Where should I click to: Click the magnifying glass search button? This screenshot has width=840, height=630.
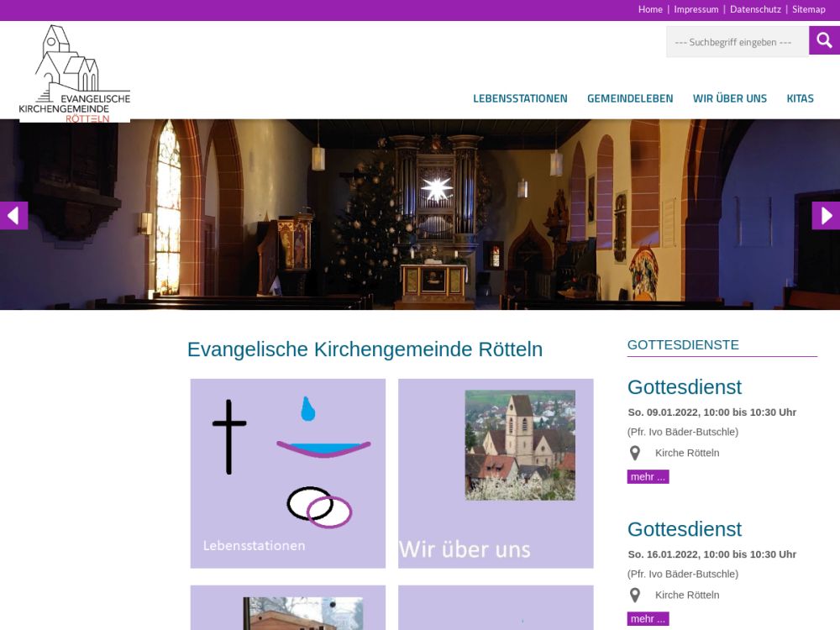pyautogui.click(x=824, y=40)
